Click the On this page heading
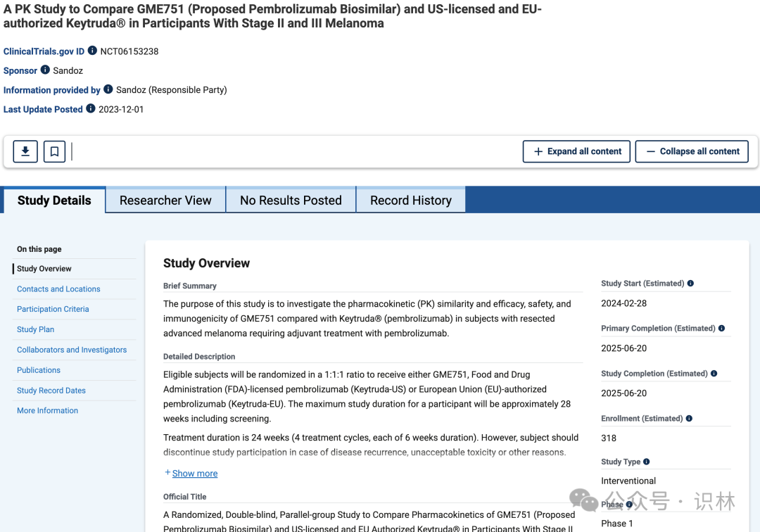760x532 pixels. point(39,249)
